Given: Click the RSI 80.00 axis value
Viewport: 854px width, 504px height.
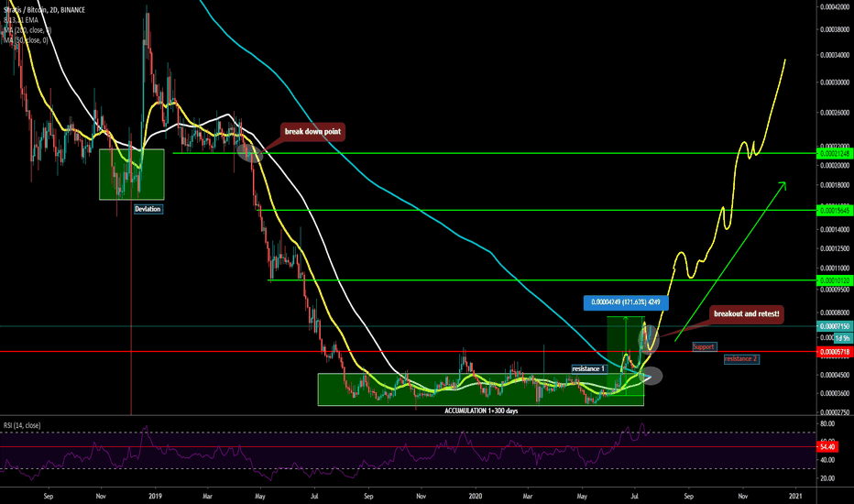Looking at the screenshot, I should pyautogui.click(x=827, y=423).
